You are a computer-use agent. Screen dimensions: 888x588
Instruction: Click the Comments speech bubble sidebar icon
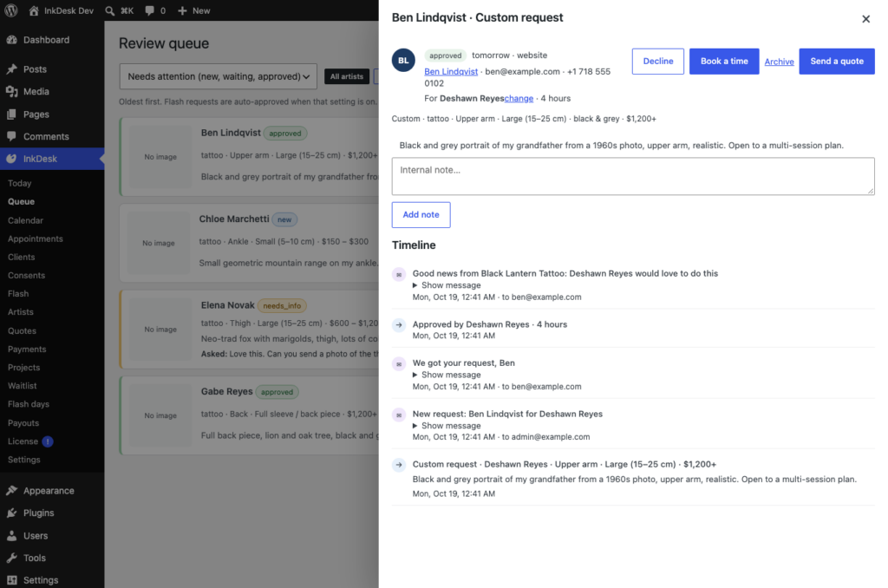click(11, 136)
